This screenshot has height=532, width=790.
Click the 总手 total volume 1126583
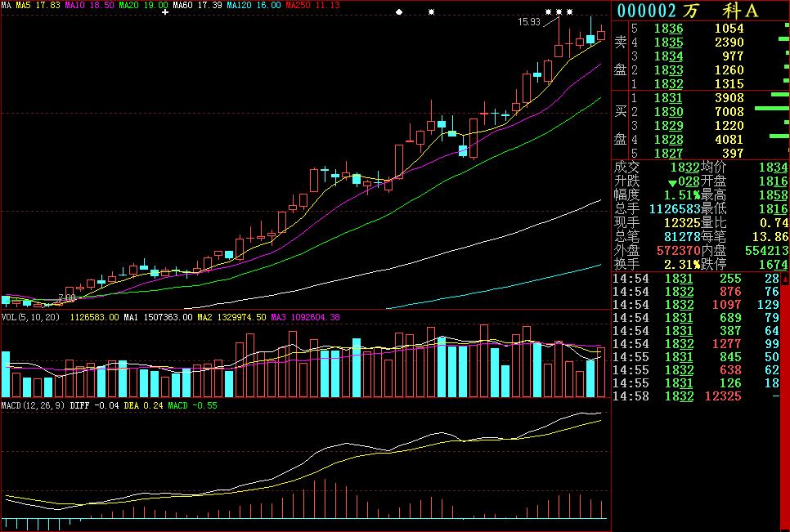[x=675, y=208]
